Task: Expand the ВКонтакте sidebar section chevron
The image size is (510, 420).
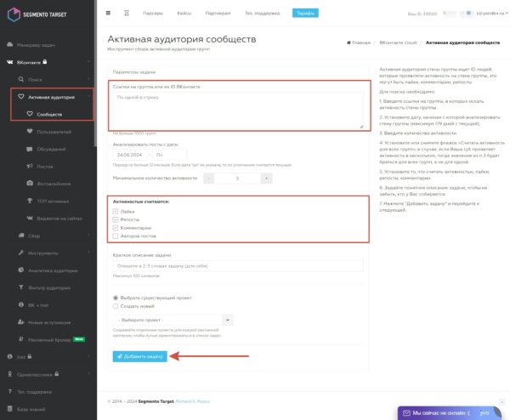Action: tap(88, 62)
